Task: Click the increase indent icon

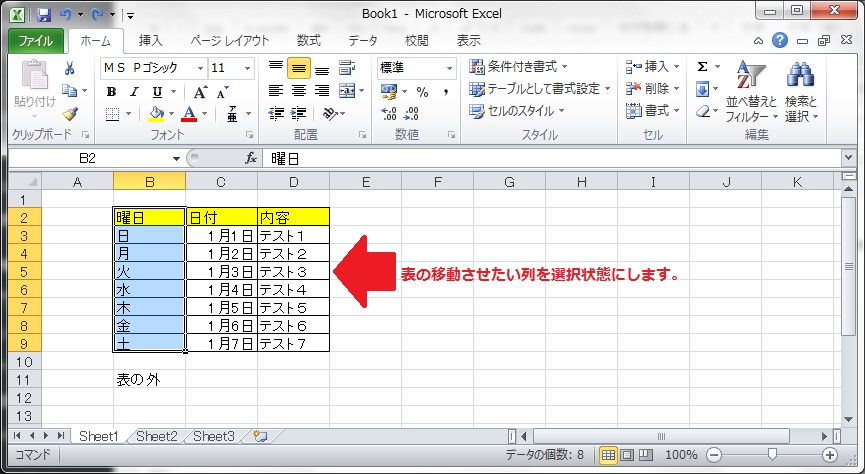Action: [298, 114]
